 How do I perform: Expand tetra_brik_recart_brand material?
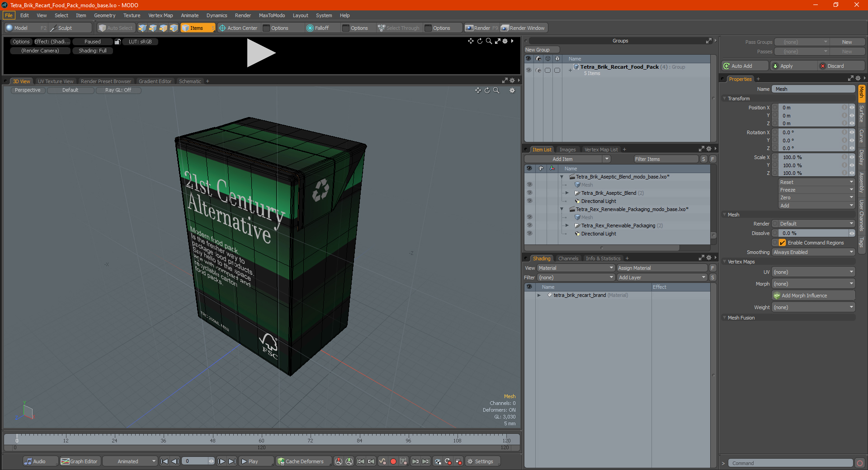click(x=539, y=295)
